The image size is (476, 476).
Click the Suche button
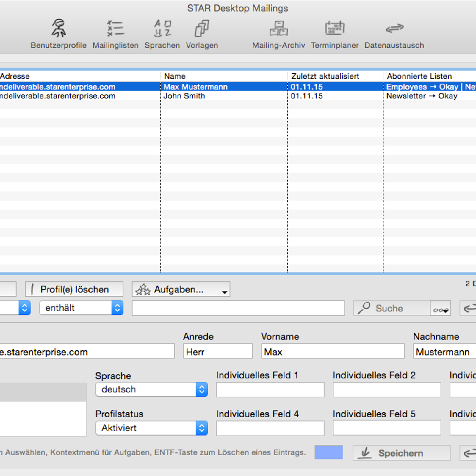392,308
